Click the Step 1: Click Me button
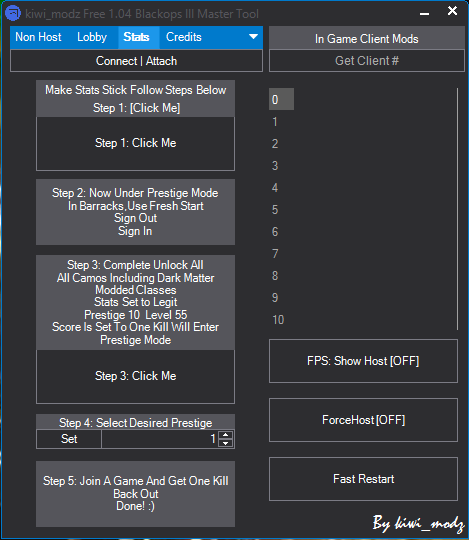 pyautogui.click(x=135, y=143)
